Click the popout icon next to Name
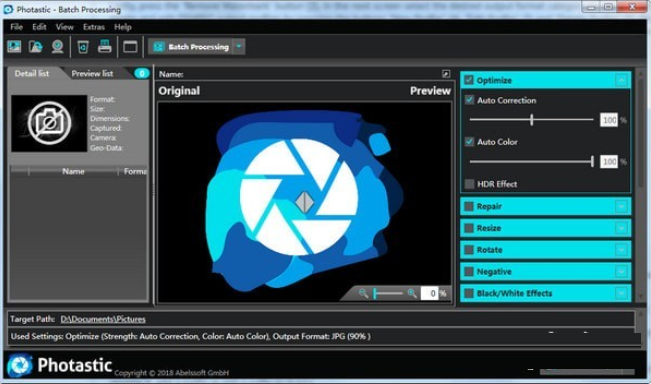 click(x=445, y=74)
